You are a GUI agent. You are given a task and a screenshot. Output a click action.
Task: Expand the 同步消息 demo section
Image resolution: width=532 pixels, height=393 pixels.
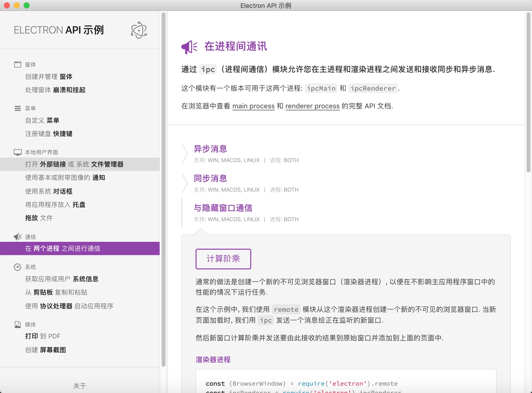coord(210,179)
